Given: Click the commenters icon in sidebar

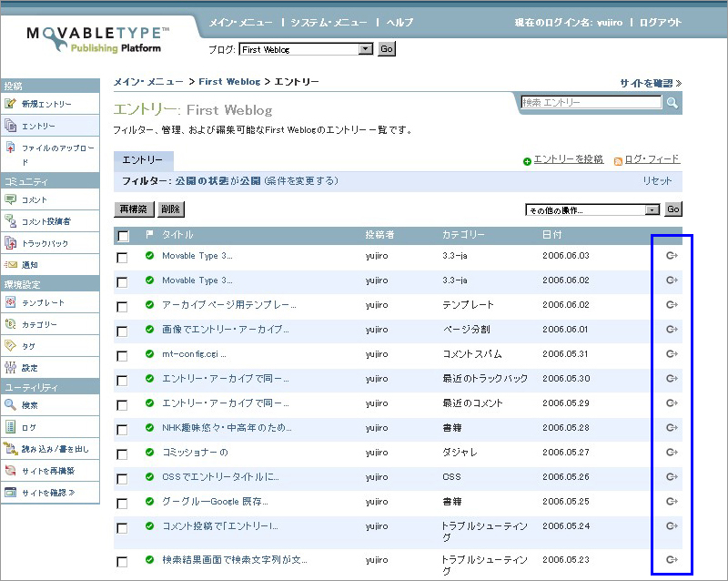Looking at the screenshot, I should [x=10, y=221].
